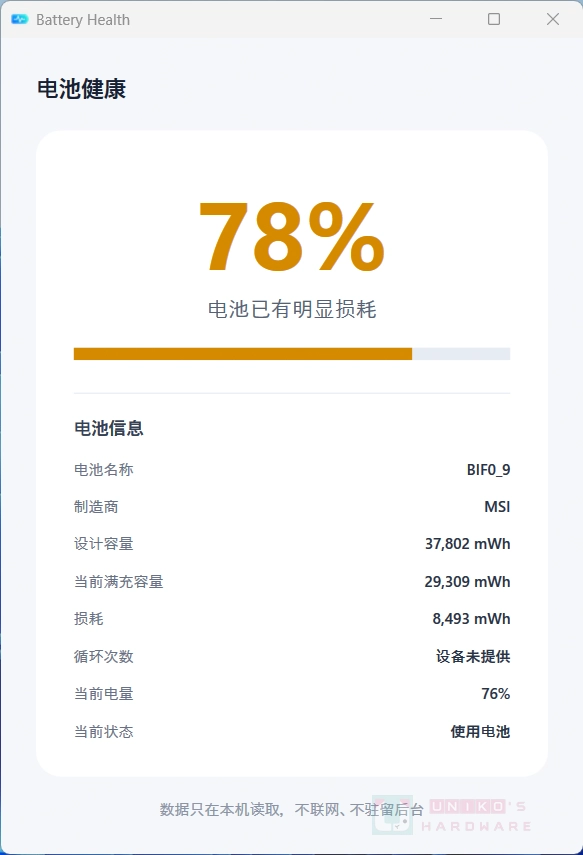
Task: Close the Battery Health window
Action: (x=552, y=19)
